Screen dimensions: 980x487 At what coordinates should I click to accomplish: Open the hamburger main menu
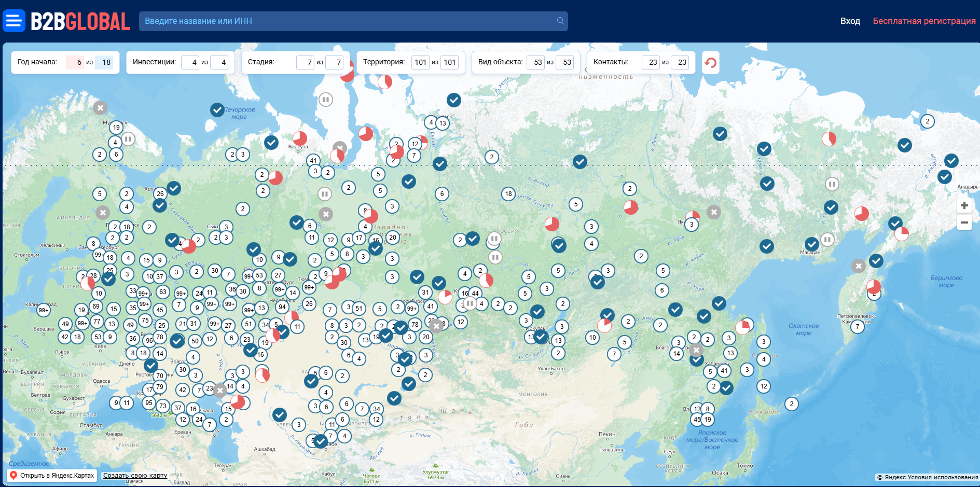click(x=14, y=21)
